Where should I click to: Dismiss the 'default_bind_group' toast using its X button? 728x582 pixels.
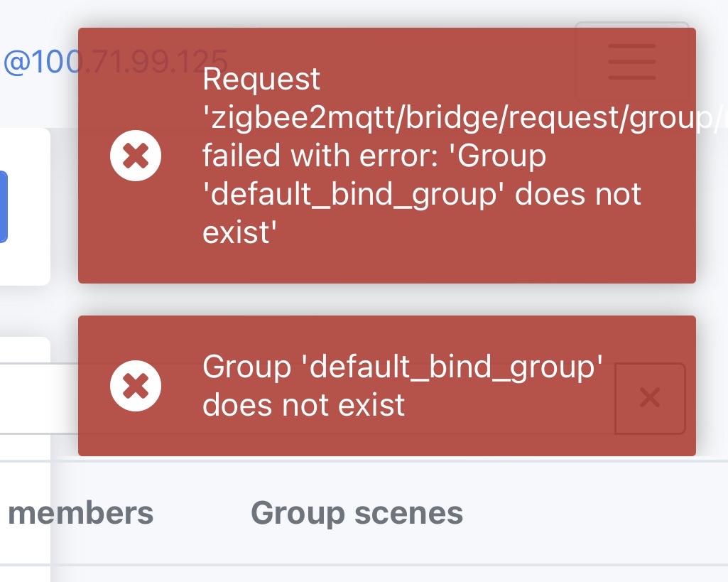(649, 399)
